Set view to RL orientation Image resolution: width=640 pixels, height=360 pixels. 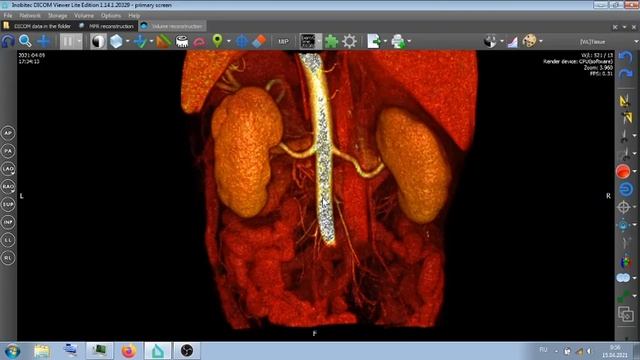[8, 258]
